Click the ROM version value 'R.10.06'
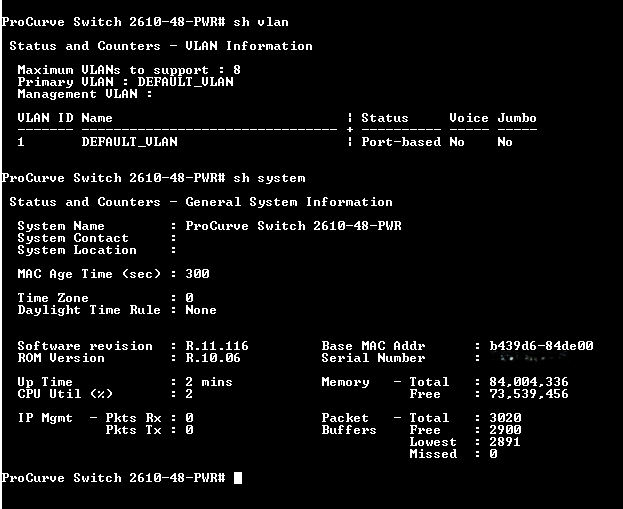623x509 pixels. tap(213, 358)
